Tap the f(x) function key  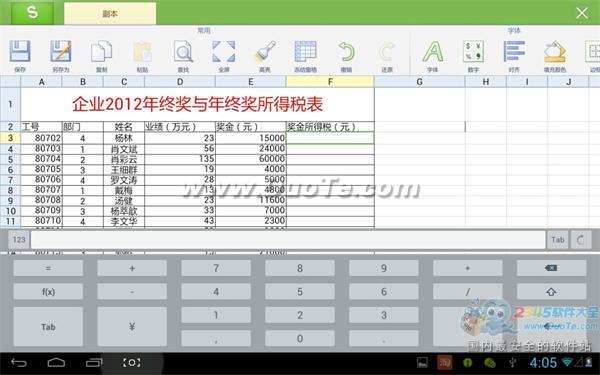[48, 292]
